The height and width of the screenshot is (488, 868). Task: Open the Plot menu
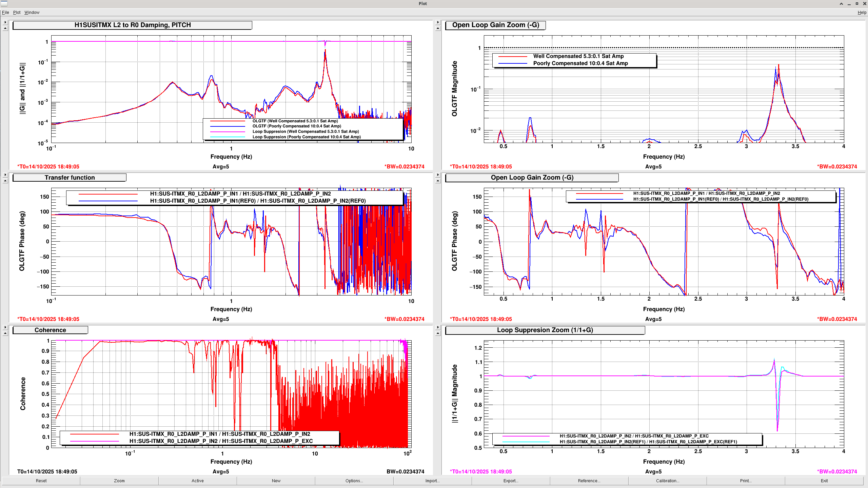click(17, 13)
